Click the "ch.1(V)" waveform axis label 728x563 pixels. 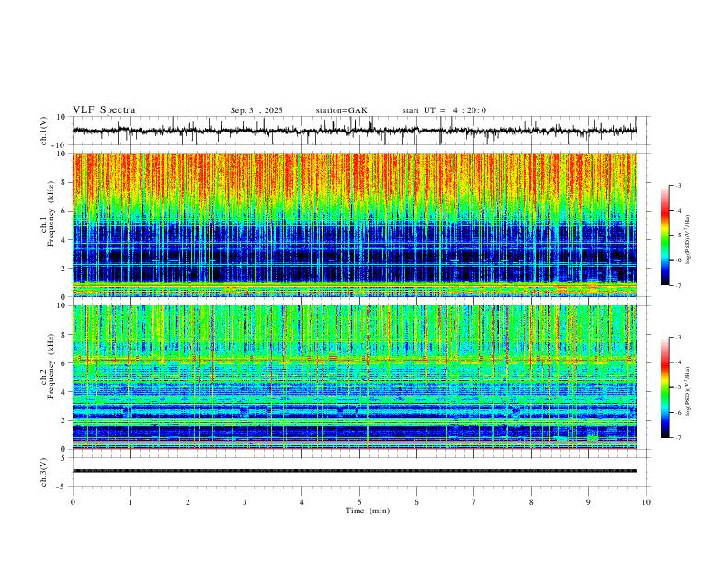coord(44,131)
